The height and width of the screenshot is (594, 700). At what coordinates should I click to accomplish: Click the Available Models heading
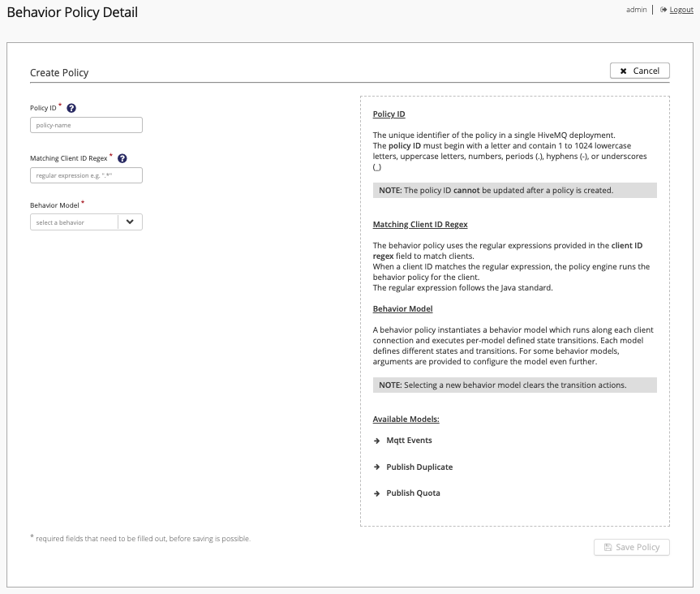(x=406, y=419)
